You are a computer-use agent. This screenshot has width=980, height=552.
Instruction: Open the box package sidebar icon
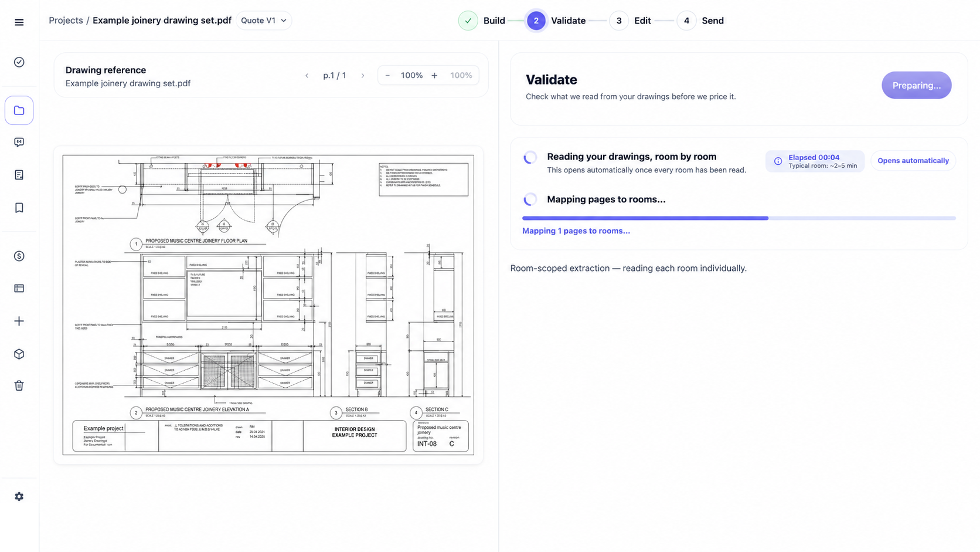[19, 354]
